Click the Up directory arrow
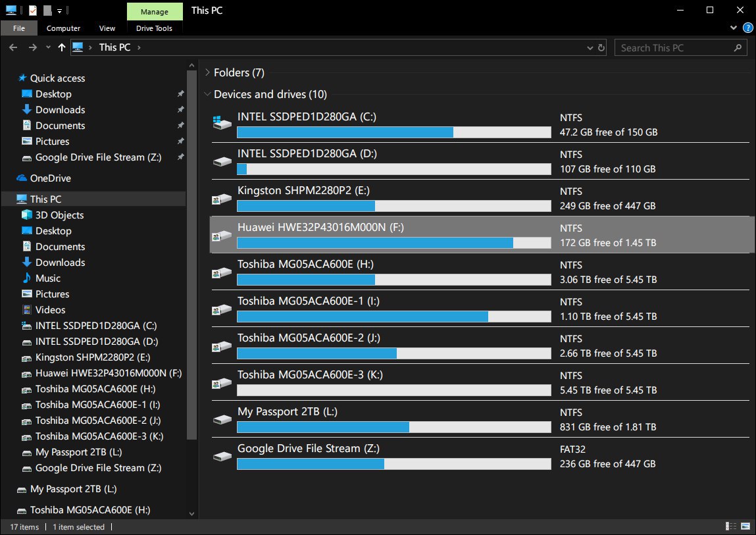Screen dimensions: 756x535 (x=62, y=47)
